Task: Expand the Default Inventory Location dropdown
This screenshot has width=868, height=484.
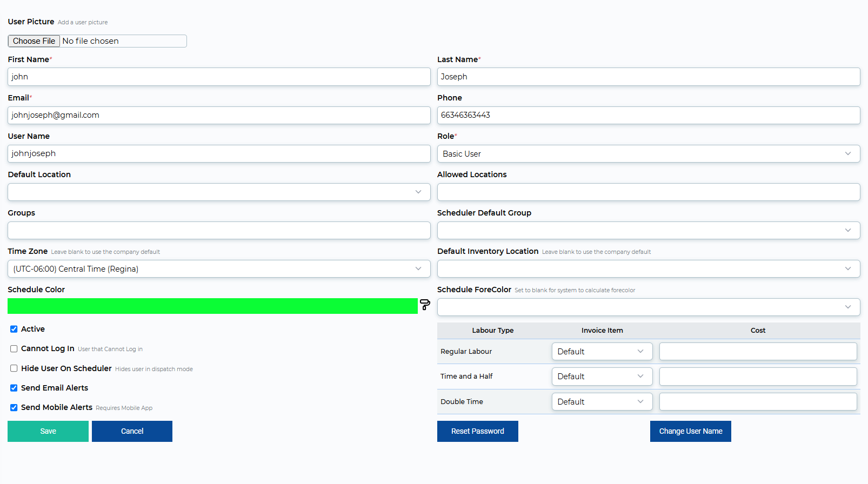Action: [649, 269]
